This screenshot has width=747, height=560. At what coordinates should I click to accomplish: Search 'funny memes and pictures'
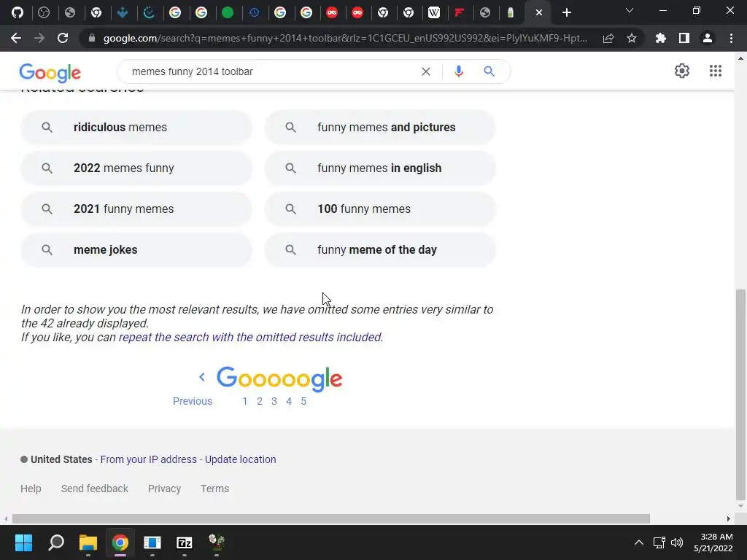tap(380, 127)
